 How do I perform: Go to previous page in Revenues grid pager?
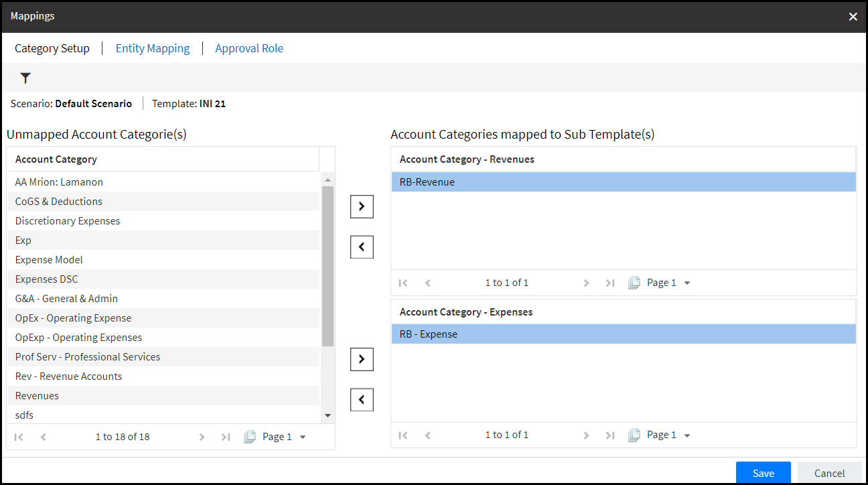(428, 283)
